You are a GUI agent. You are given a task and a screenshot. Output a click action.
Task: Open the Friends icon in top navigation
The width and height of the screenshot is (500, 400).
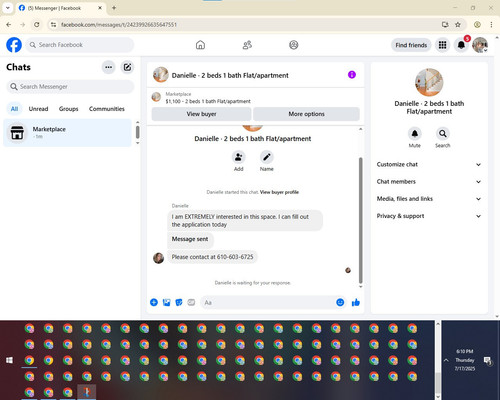click(247, 45)
